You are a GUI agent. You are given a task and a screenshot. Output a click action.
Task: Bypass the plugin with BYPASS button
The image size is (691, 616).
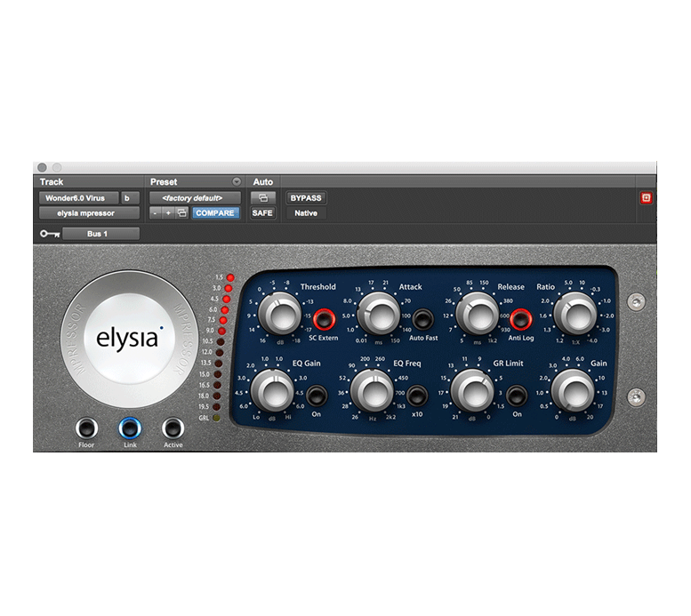coord(306,198)
